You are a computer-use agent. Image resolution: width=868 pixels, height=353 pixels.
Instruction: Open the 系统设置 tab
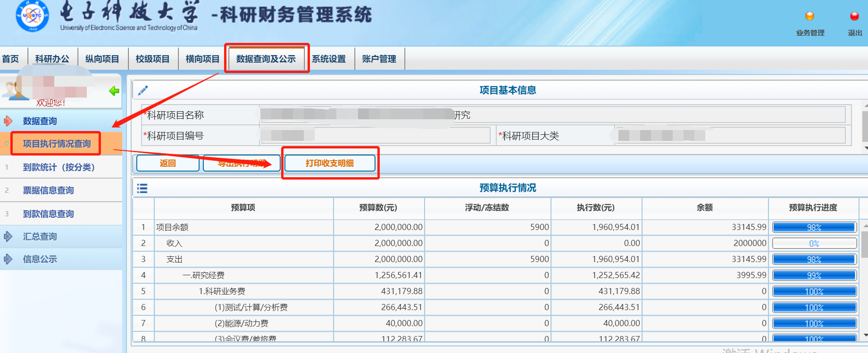click(329, 59)
